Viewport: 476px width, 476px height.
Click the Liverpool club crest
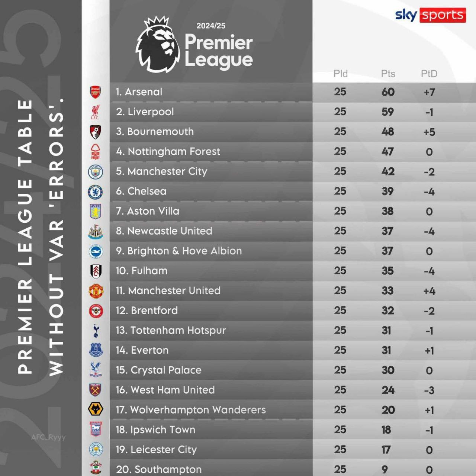click(x=95, y=112)
